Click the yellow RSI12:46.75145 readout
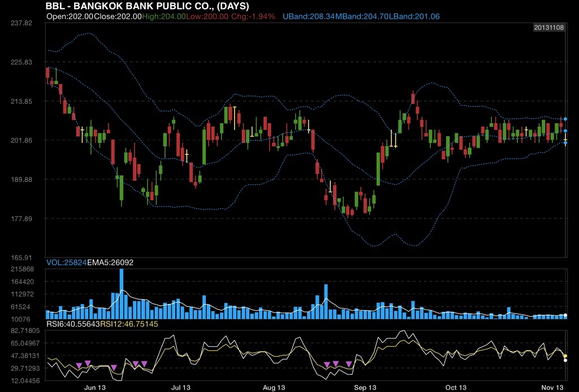The width and height of the screenshot is (579, 392). click(129, 324)
